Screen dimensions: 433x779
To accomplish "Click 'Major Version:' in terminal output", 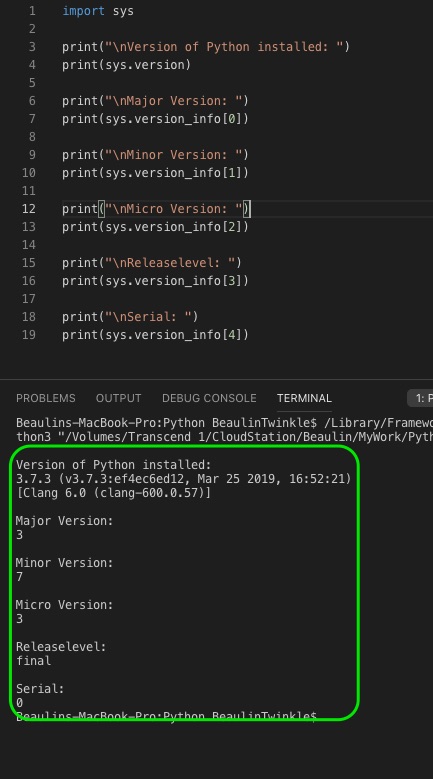I will [x=65, y=521].
